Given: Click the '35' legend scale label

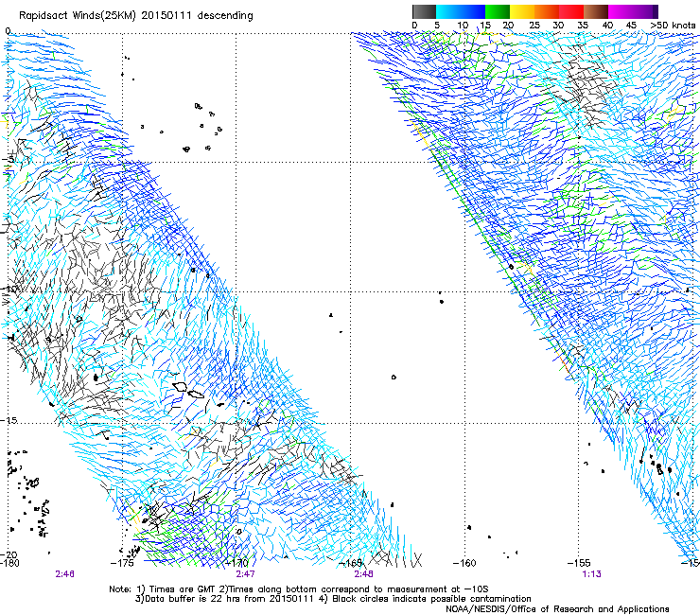Looking at the screenshot, I should [583, 26].
